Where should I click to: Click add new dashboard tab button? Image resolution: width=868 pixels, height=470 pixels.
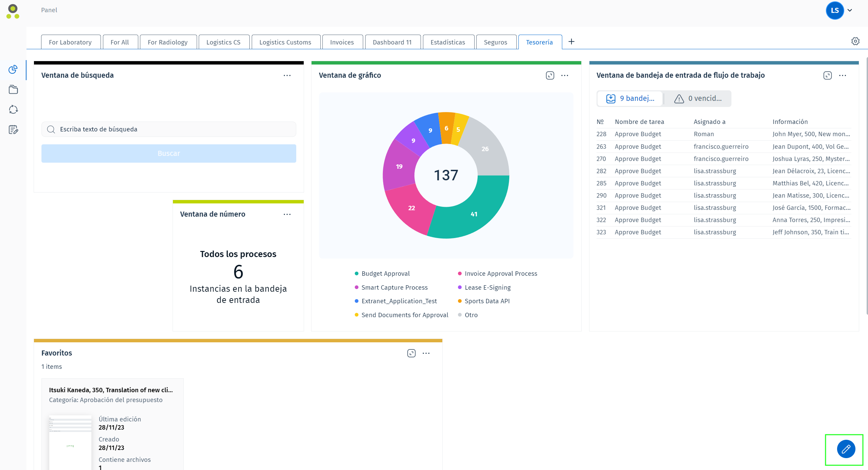pos(571,42)
